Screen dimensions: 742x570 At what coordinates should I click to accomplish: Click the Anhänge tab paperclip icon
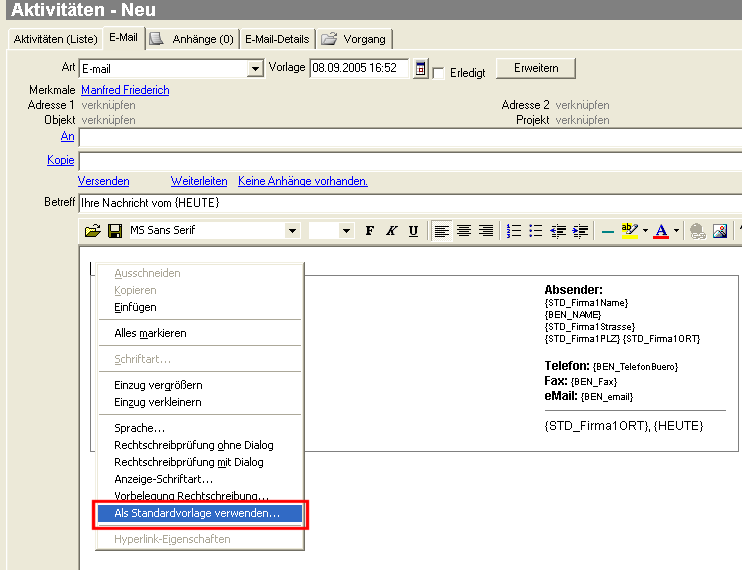[157, 38]
